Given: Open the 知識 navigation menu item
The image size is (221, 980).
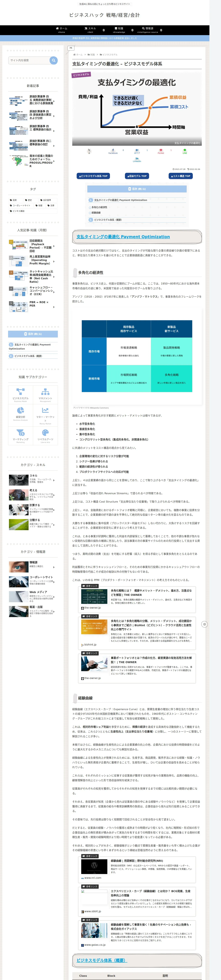Looking at the screenshot, I should click(119, 30).
